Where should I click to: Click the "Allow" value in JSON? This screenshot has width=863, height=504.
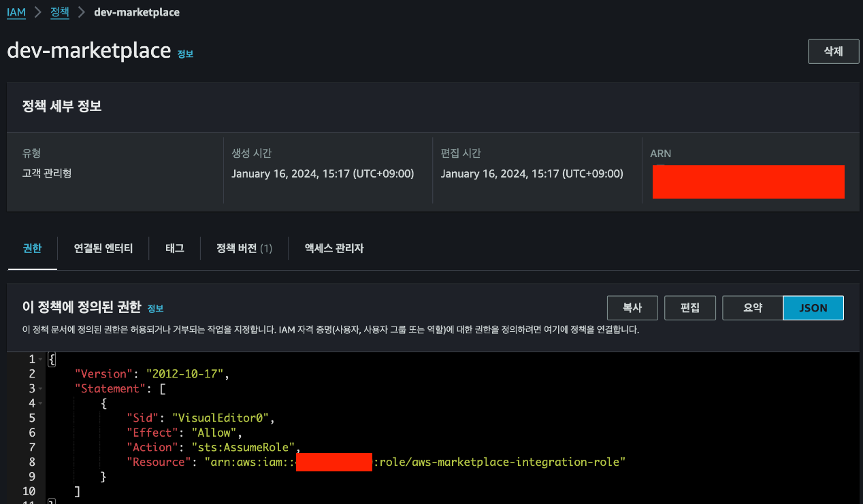213,433
